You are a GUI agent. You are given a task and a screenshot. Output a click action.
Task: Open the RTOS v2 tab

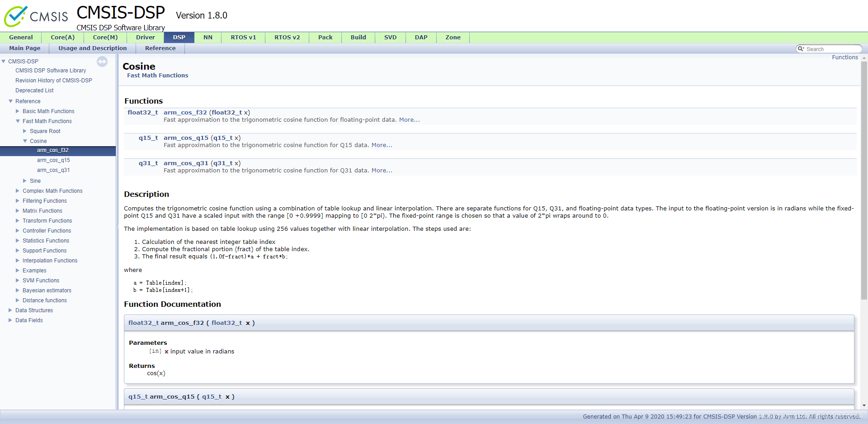click(x=287, y=38)
